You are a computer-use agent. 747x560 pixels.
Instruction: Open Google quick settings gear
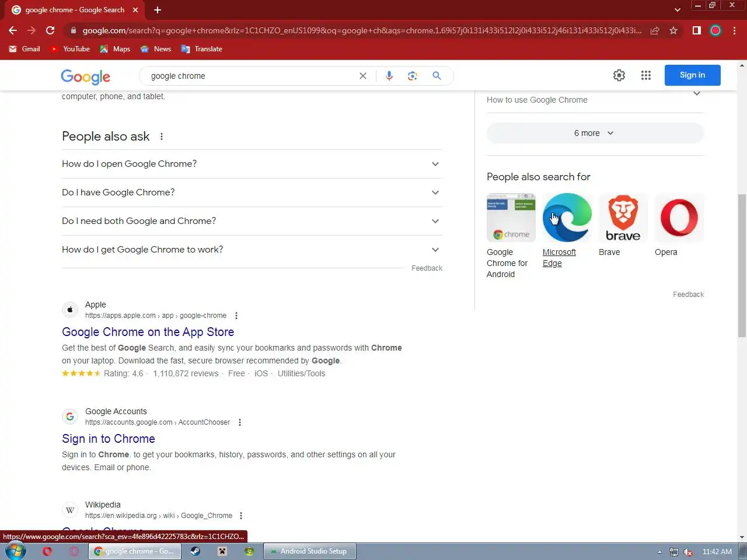(x=619, y=75)
